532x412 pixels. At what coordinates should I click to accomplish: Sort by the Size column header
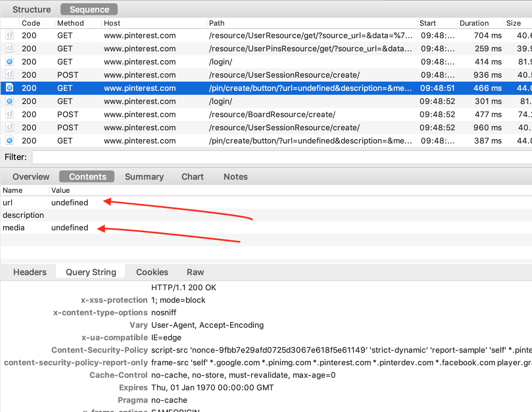[x=518, y=23]
